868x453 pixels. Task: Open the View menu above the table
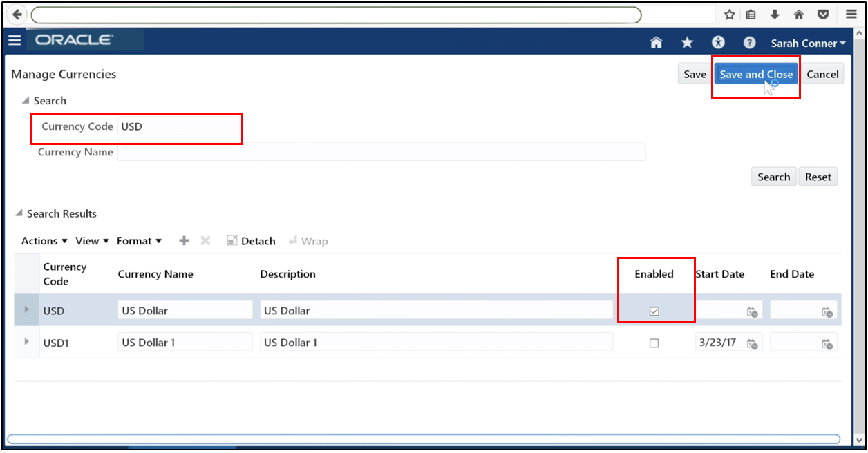[x=91, y=240]
